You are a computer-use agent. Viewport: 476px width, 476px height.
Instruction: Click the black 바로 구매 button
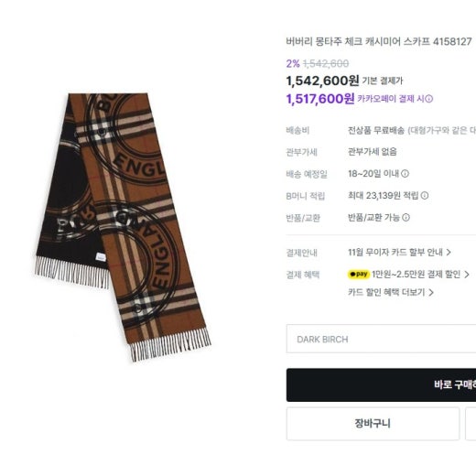pyautogui.click(x=381, y=384)
